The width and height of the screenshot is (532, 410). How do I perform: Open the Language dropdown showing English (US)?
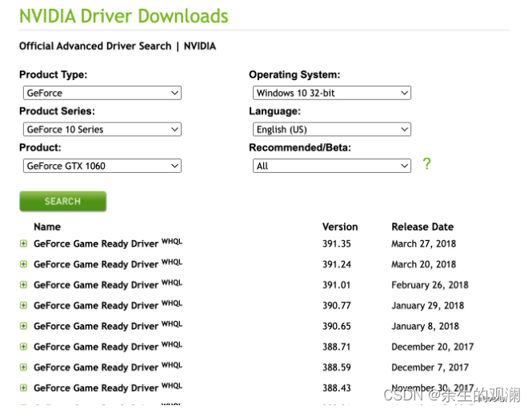[x=332, y=129]
